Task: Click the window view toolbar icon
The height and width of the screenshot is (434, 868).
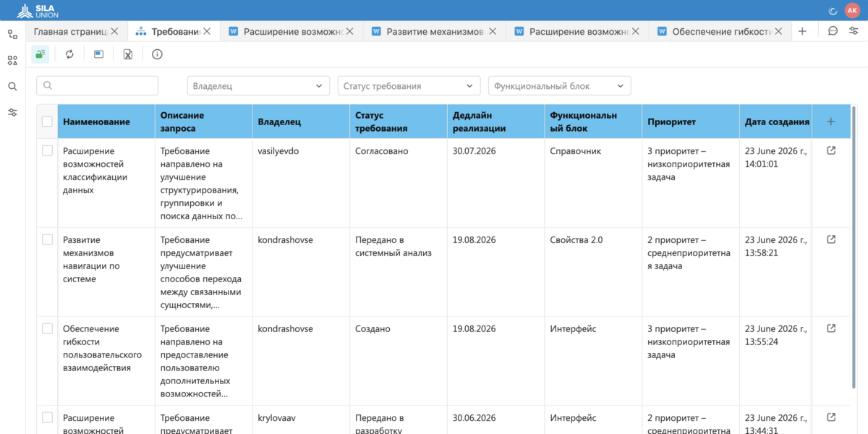Action: coord(98,54)
